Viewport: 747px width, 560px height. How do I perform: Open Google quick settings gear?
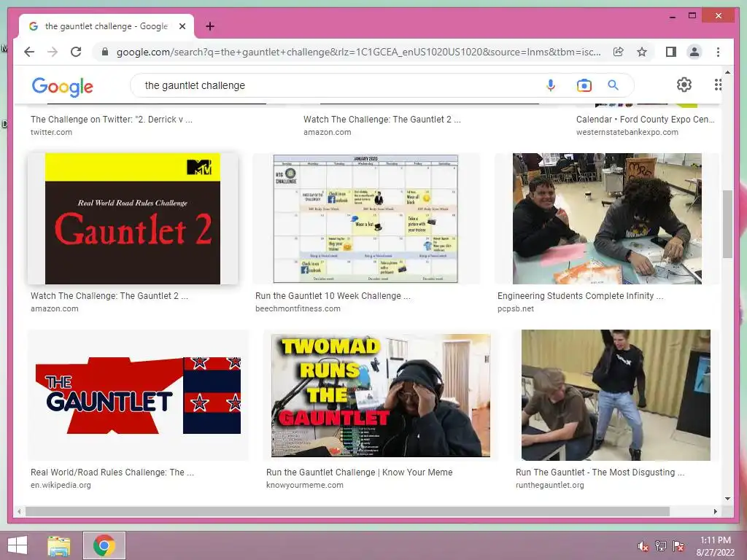click(x=684, y=85)
